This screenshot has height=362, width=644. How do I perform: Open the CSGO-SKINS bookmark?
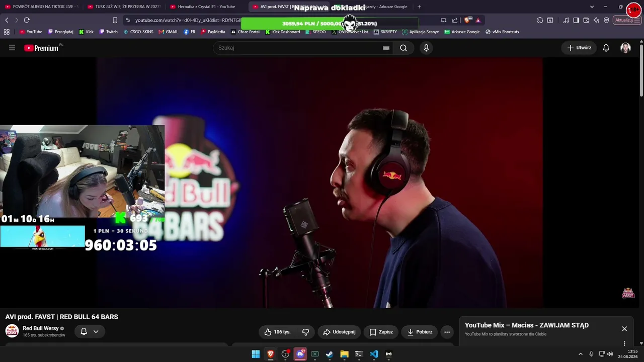click(x=138, y=32)
